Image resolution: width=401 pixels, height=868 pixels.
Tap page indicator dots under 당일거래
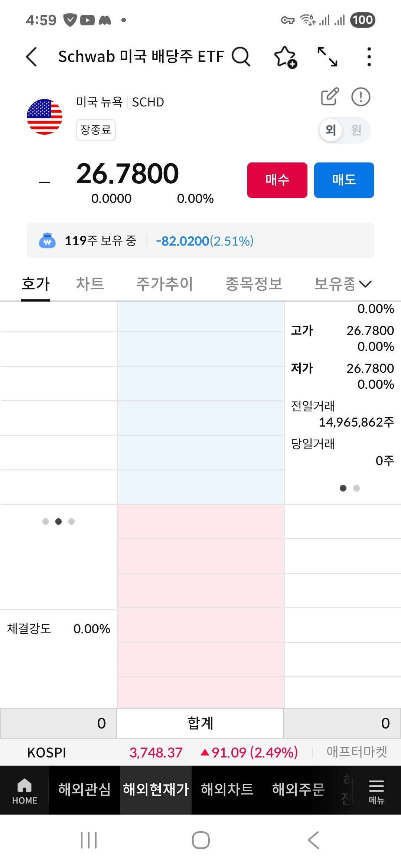(x=349, y=488)
